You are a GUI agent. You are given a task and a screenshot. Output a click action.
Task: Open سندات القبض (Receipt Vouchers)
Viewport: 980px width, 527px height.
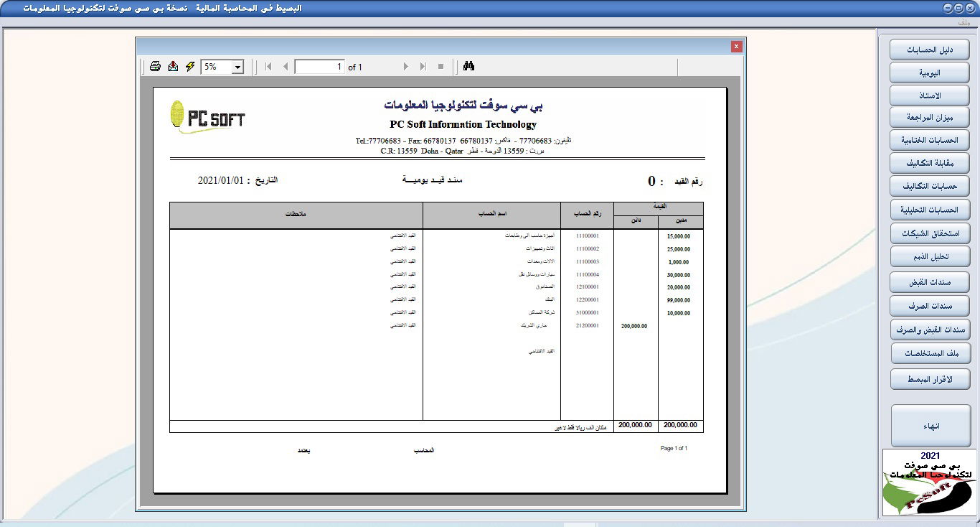pyautogui.click(x=929, y=281)
